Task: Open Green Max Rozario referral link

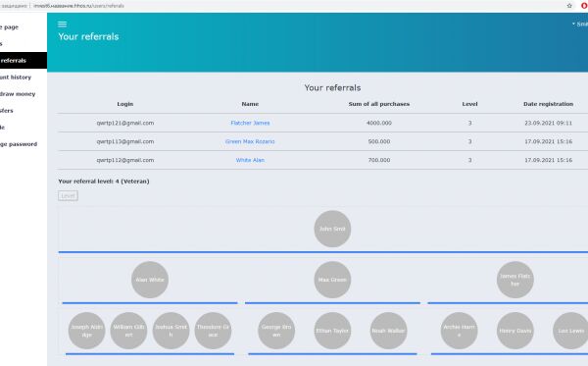Action: pos(250,141)
